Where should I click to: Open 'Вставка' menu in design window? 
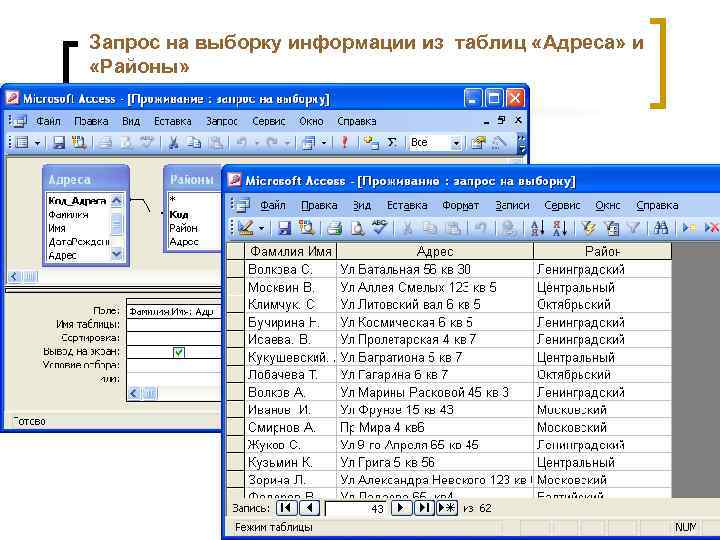tap(172, 121)
